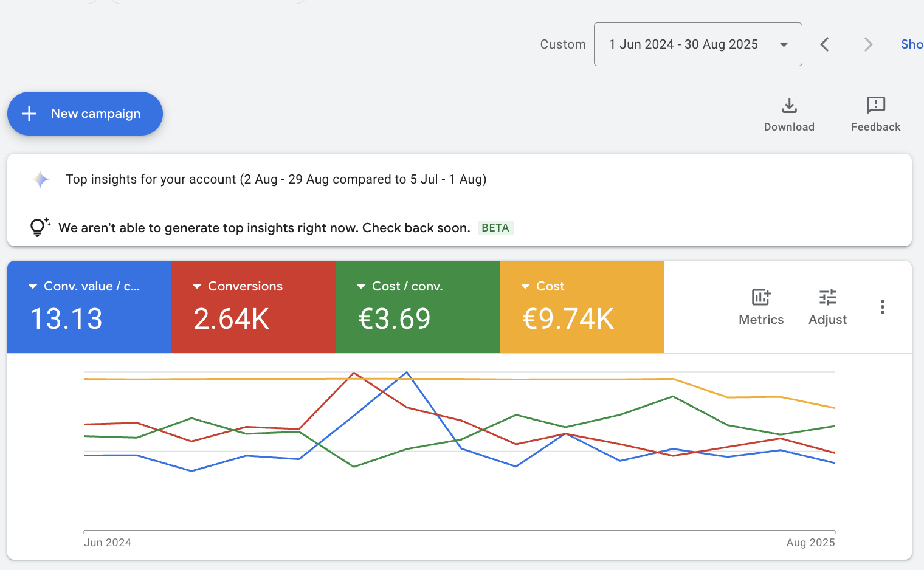Viewport: 924px width, 570px height.
Task: Go to the previous date period
Action: pyautogui.click(x=825, y=44)
